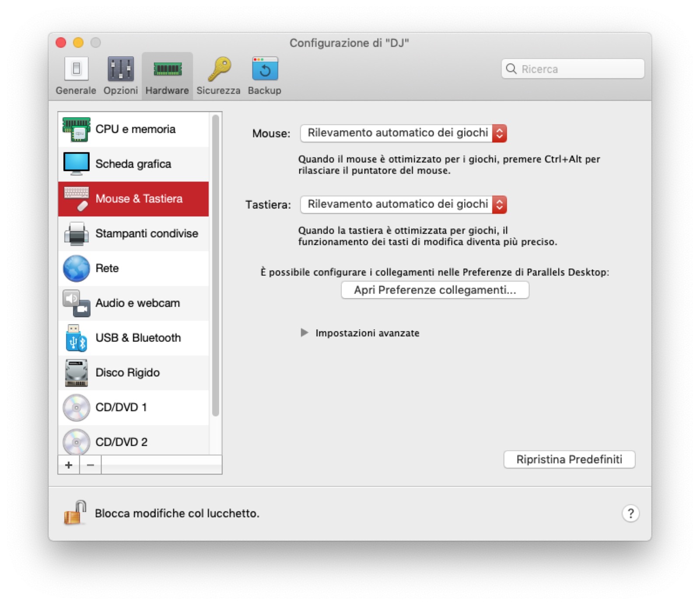The height and width of the screenshot is (605, 700).
Task: Select the CPU e memoria icon
Action: point(77,129)
